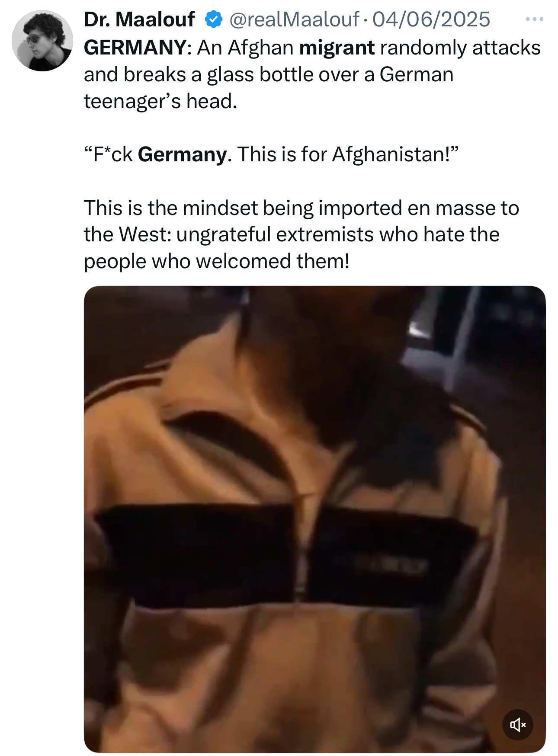The width and height of the screenshot is (558, 756).
Task: Click the bold GERMANY keyword at start
Action: point(135,48)
